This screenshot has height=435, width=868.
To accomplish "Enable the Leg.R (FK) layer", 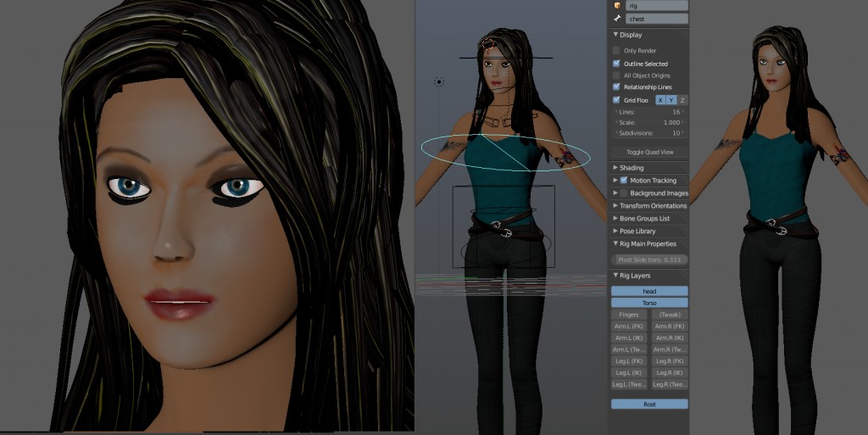I will (x=670, y=361).
